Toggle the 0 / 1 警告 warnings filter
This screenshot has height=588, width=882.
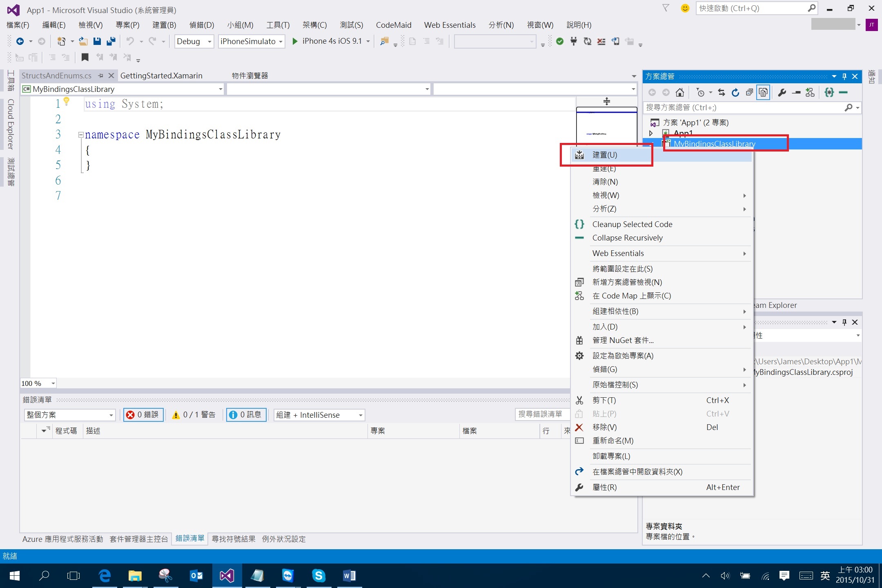[194, 415]
